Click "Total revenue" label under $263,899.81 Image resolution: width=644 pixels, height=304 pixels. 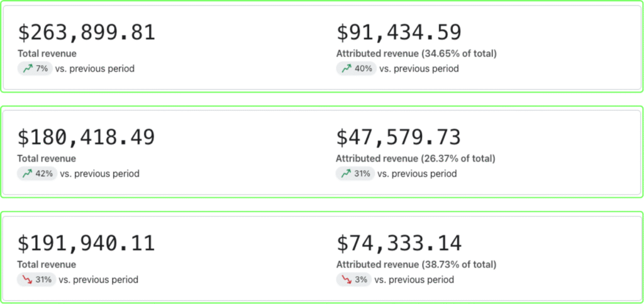pyautogui.click(x=47, y=53)
